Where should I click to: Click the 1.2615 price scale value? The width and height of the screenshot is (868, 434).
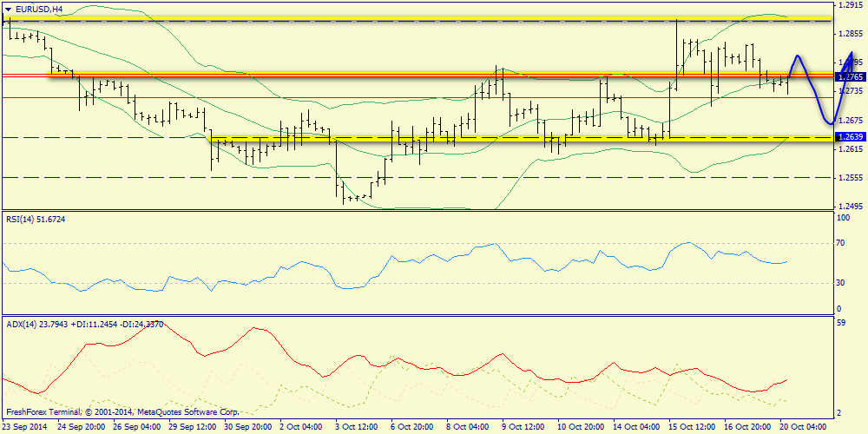850,149
